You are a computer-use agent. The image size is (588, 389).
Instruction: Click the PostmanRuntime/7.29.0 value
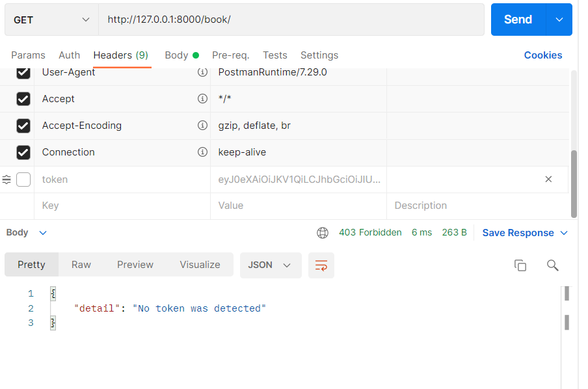pyautogui.click(x=273, y=72)
